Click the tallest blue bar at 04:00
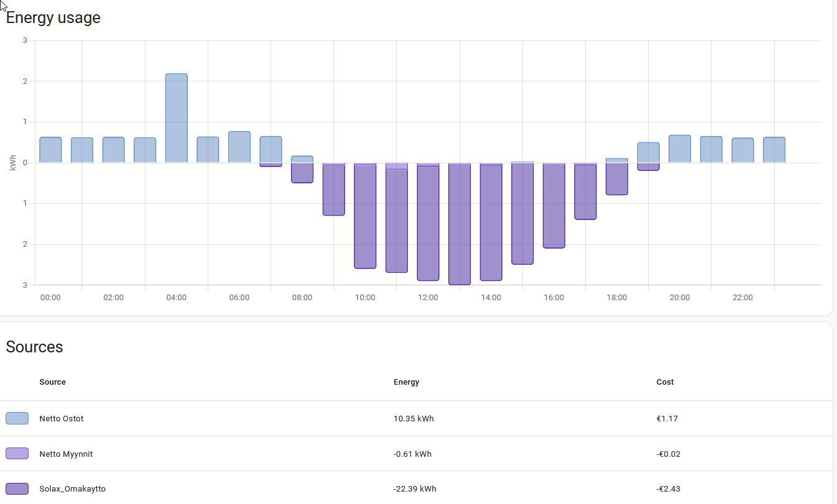 (176, 118)
